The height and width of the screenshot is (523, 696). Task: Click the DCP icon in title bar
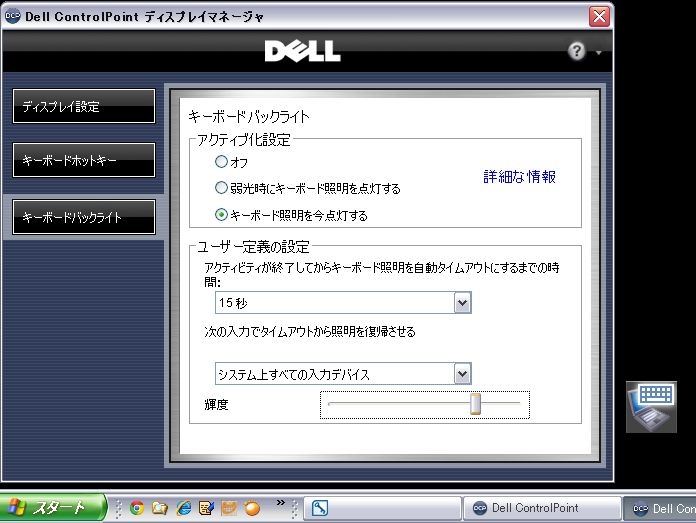coord(12,16)
